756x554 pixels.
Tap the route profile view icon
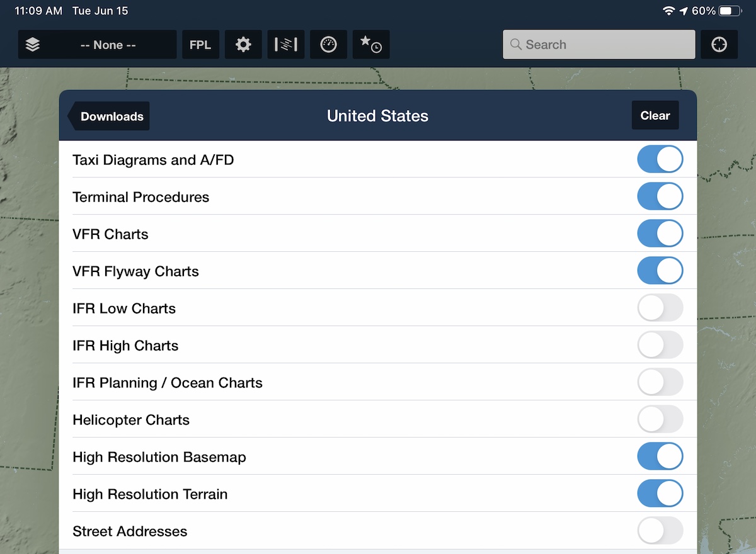pos(285,45)
